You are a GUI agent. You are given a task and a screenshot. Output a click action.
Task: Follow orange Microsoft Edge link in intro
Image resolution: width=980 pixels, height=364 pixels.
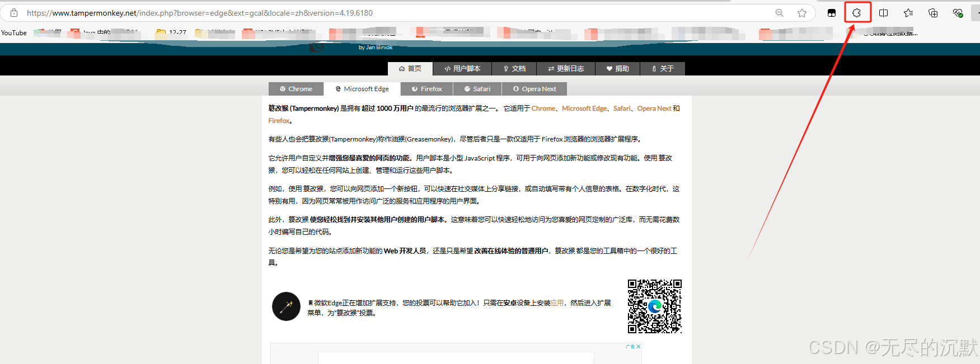584,108
